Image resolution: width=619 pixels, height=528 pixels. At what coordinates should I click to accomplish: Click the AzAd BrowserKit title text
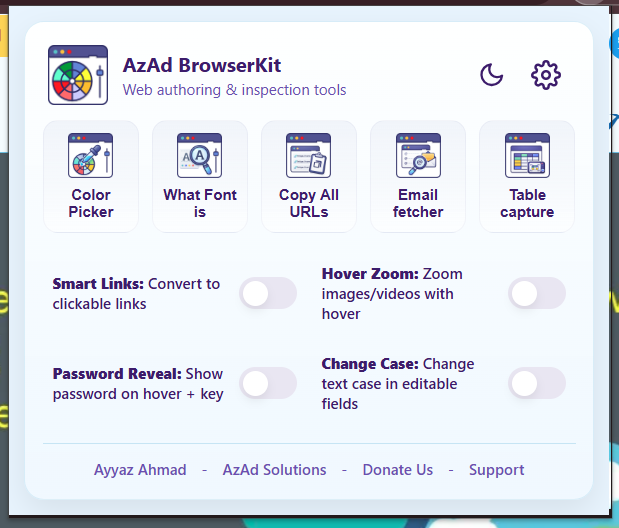[202, 66]
